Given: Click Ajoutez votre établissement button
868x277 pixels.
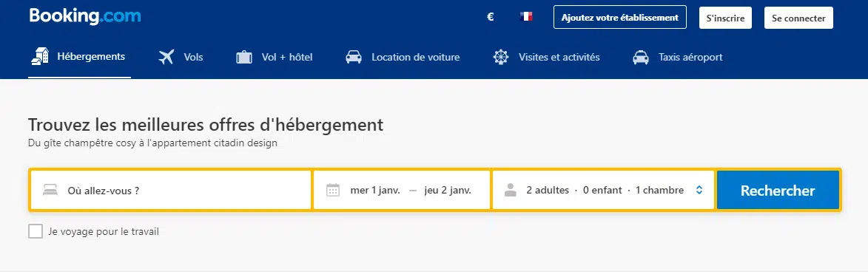Looking at the screenshot, I should coord(619,17).
